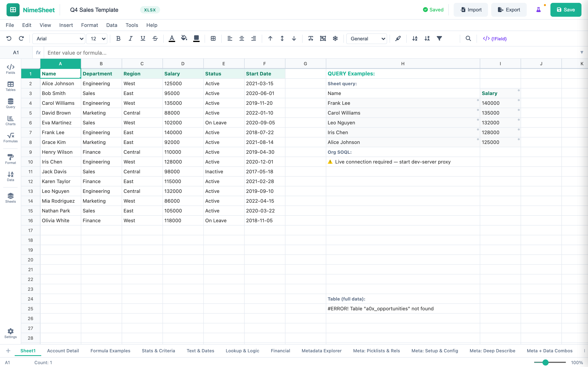Image resolution: width=588 pixels, height=367 pixels.
Task: Toggle freeze panes with the snowflake icon
Action: click(335, 38)
